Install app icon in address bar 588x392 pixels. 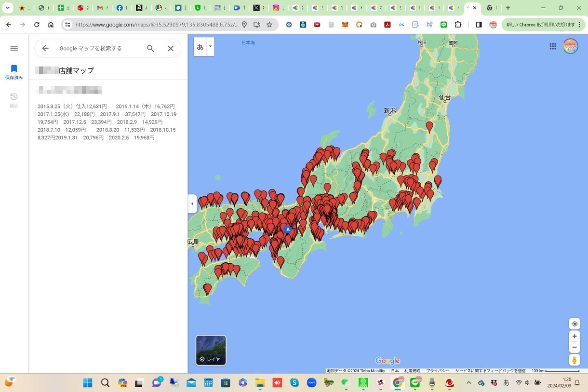(x=257, y=25)
